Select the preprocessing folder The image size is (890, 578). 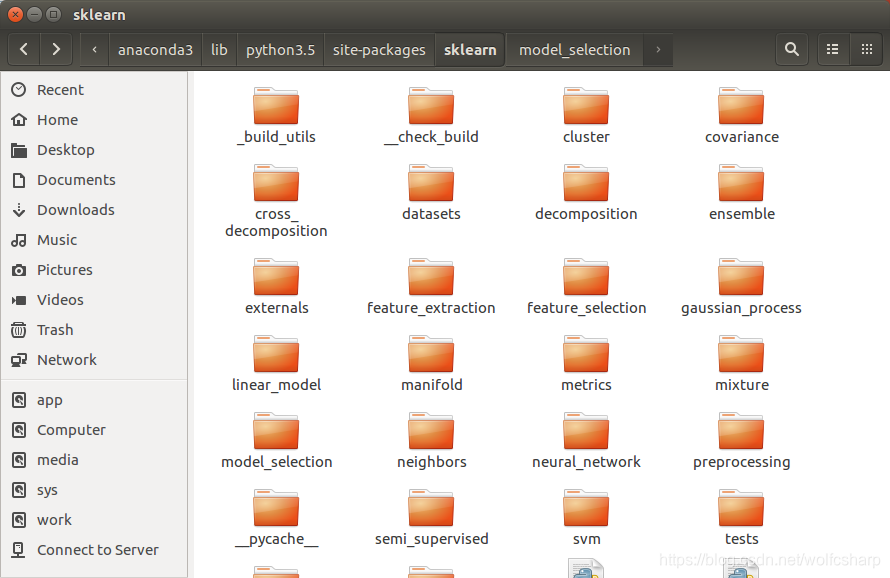click(x=741, y=441)
